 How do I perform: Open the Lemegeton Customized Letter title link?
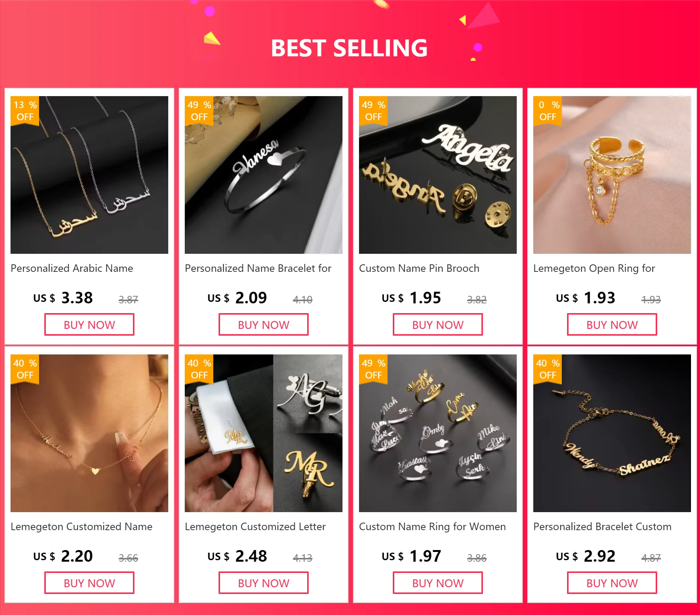[x=255, y=527]
